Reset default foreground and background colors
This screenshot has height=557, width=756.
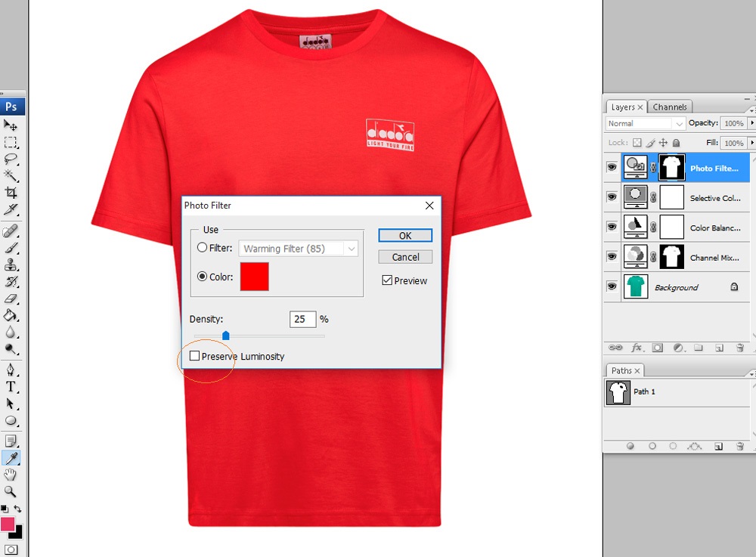5,509
